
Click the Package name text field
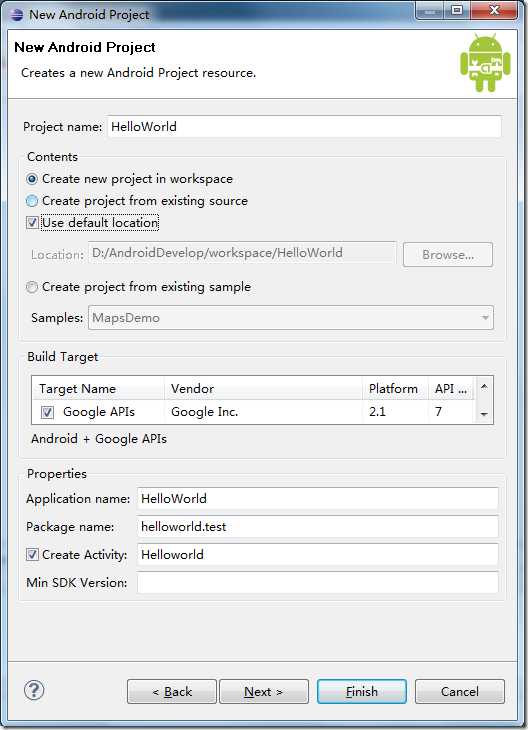318,527
